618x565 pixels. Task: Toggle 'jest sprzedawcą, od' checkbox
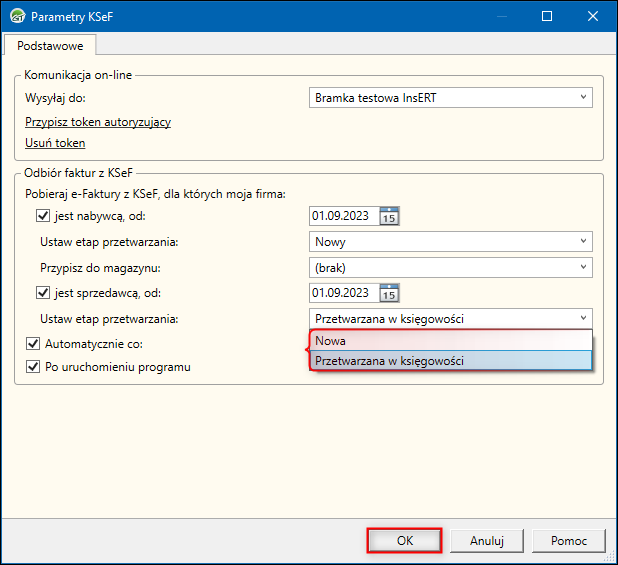[x=43, y=293]
